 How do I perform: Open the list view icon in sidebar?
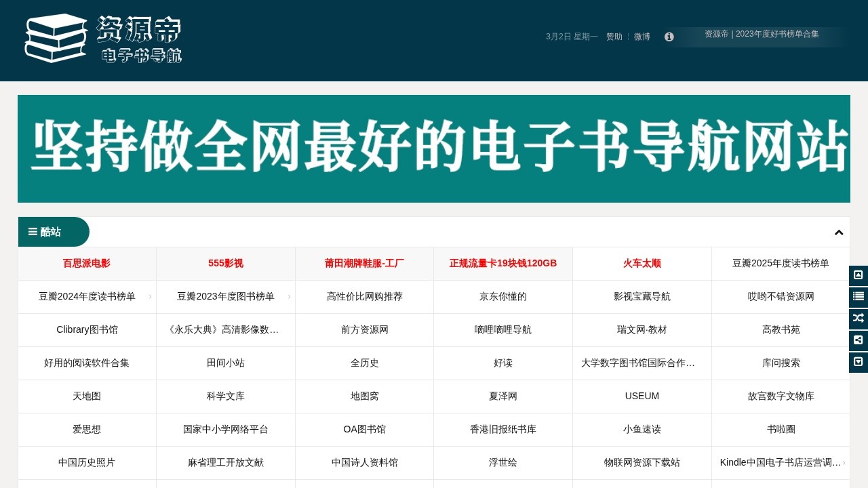pyautogui.click(x=858, y=297)
